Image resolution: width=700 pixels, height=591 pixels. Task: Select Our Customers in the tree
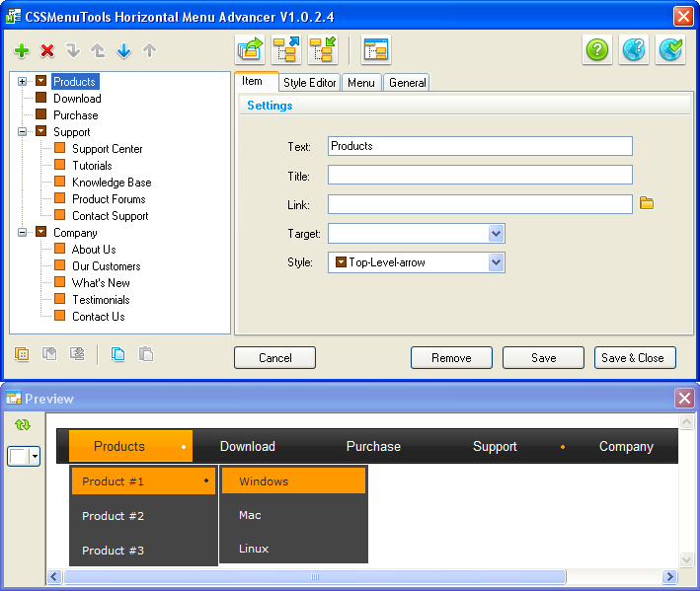[107, 266]
